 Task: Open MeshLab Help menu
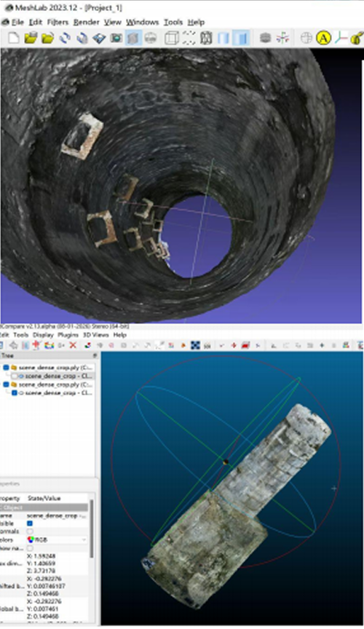[x=197, y=22]
